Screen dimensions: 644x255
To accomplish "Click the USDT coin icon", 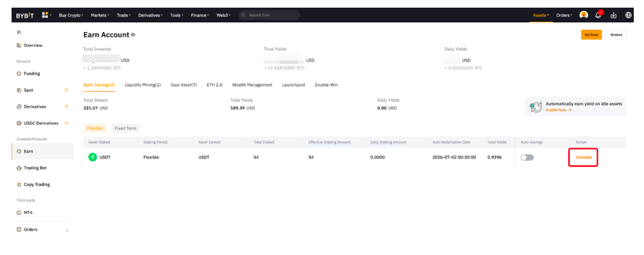I will pos(93,157).
